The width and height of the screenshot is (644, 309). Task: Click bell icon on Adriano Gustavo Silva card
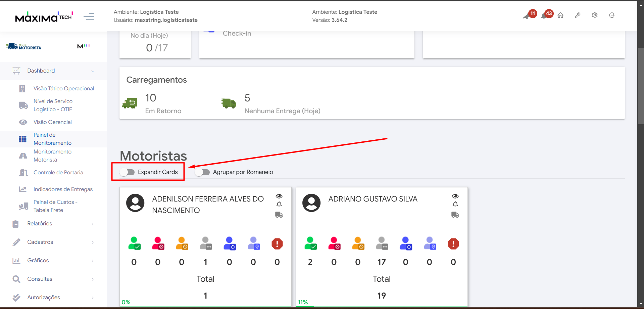[455, 205]
